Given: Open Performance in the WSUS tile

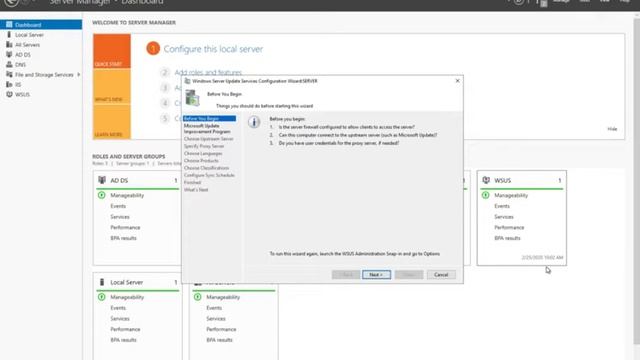Looking at the screenshot, I should pos(509,227).
